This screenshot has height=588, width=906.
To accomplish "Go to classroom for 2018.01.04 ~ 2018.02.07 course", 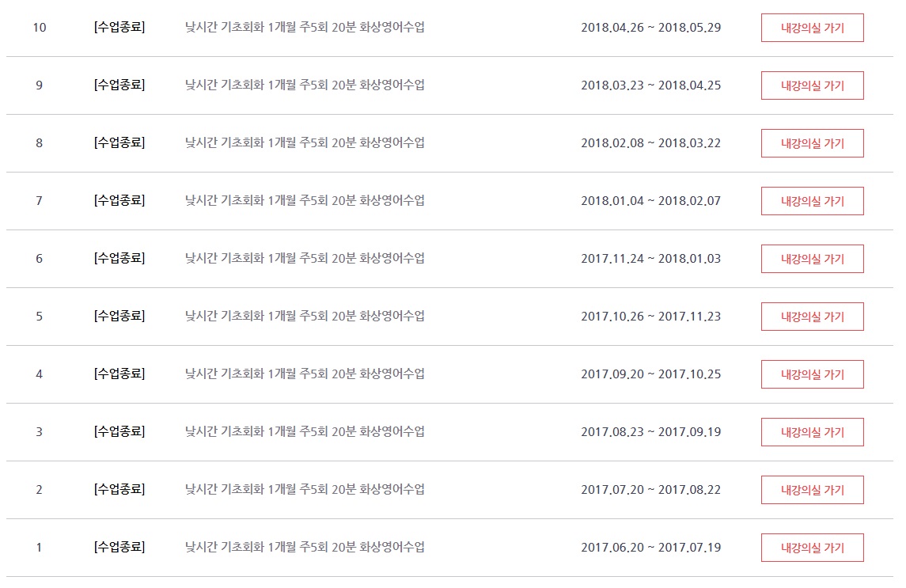I will 812,201.
